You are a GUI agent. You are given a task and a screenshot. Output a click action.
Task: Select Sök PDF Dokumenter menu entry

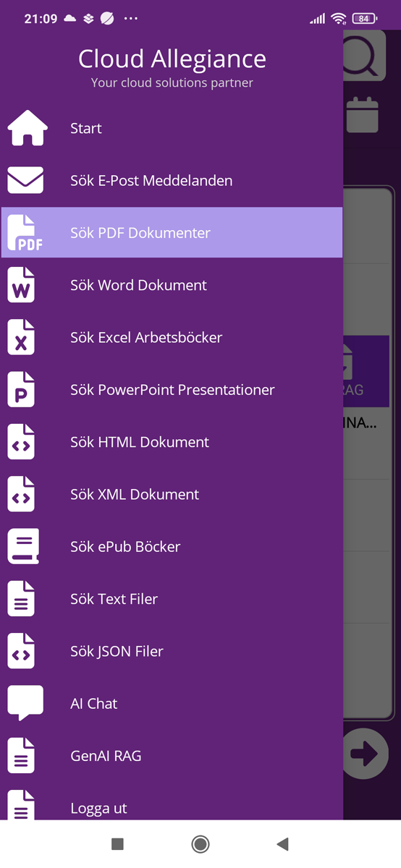(172, 233)
